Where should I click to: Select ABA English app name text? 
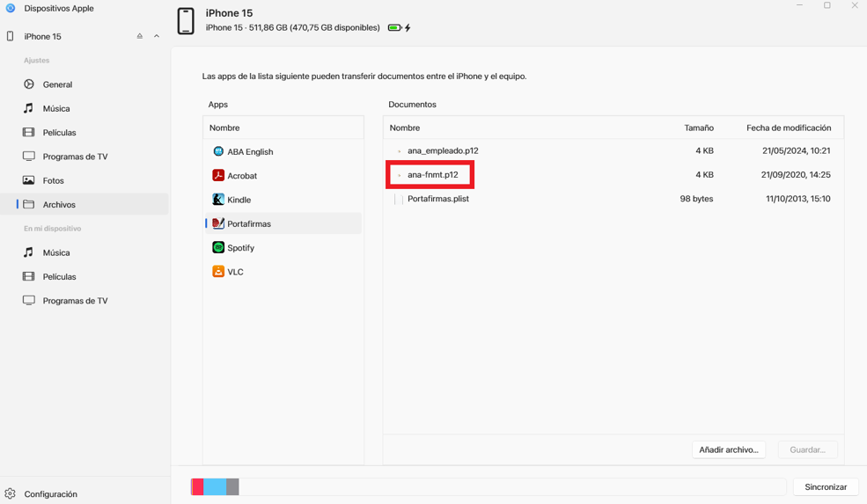click(250, 152)
